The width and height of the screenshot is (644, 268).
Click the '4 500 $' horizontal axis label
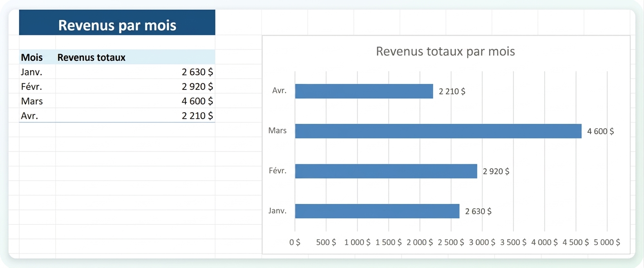point(576,242)
